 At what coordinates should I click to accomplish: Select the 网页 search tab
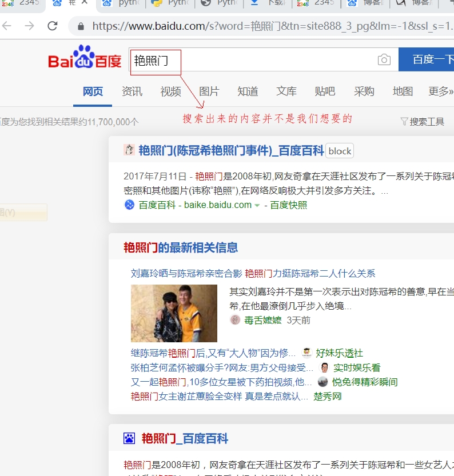pyautogui.click(x=93, y=91)
